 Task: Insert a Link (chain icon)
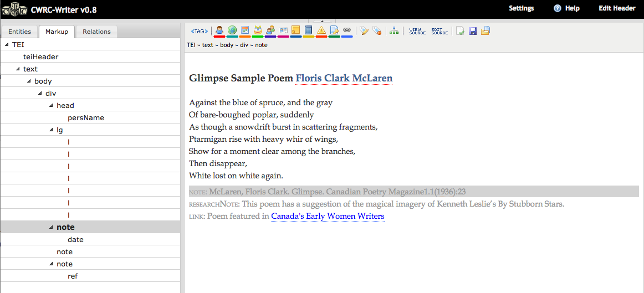tap(346, 30)
